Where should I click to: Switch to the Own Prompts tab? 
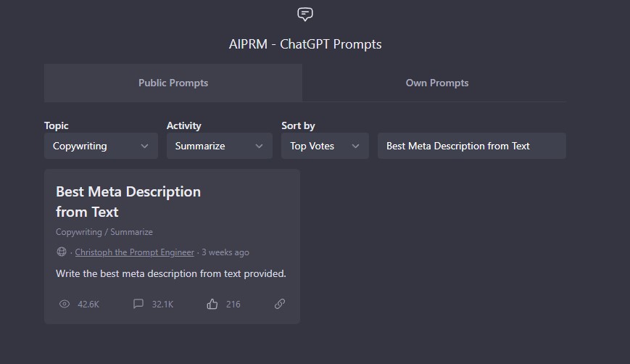click(436, 83)
